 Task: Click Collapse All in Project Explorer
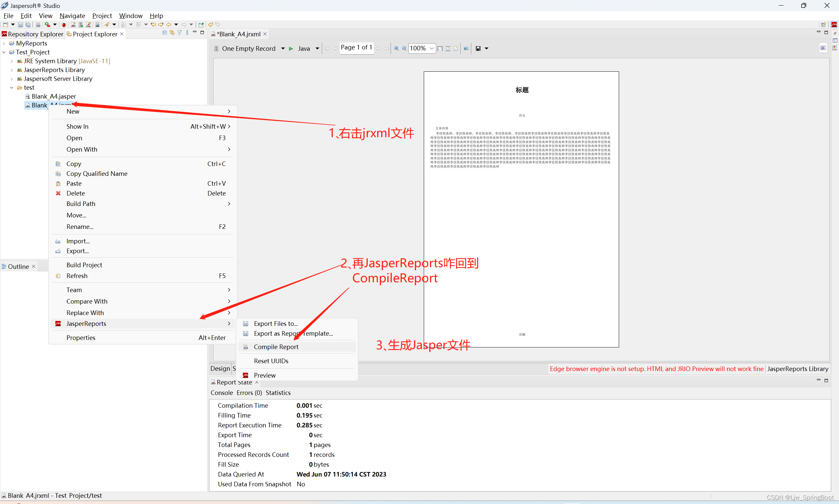click(x=165, y=33)
